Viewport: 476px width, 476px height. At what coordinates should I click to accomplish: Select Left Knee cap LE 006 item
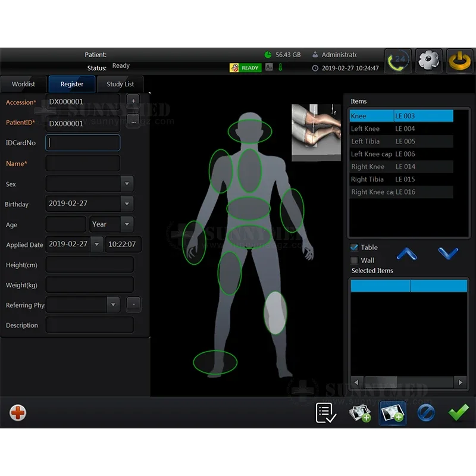click(x=401, y=154)
